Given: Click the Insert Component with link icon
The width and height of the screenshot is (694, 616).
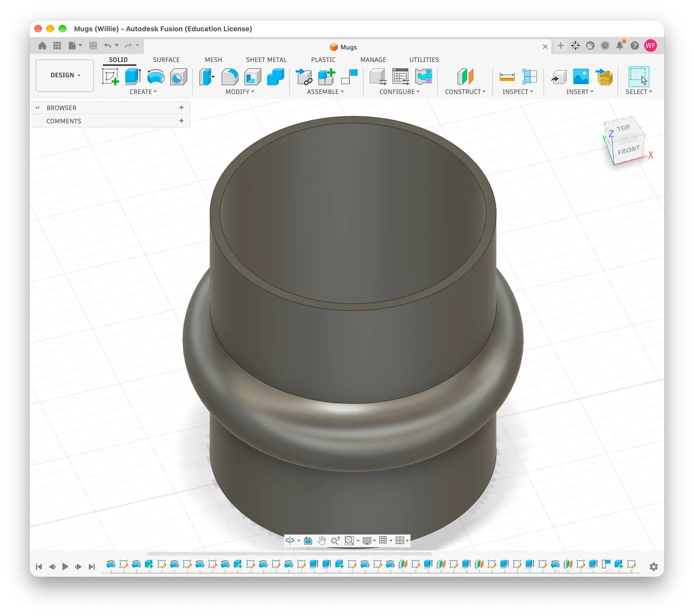Looking at the screenshot, I should click(x=304, y=76).
